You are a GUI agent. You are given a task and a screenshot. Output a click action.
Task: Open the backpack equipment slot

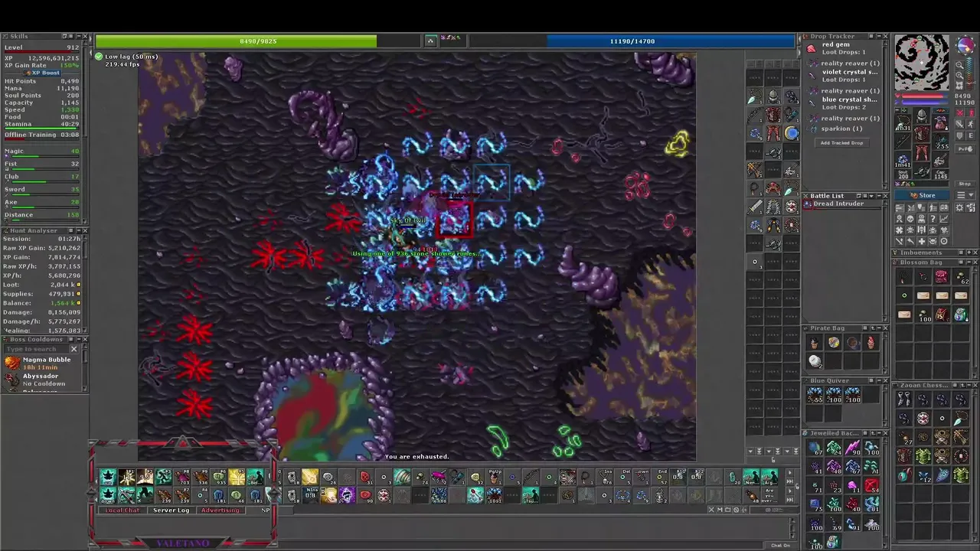[x=940, y=122]
